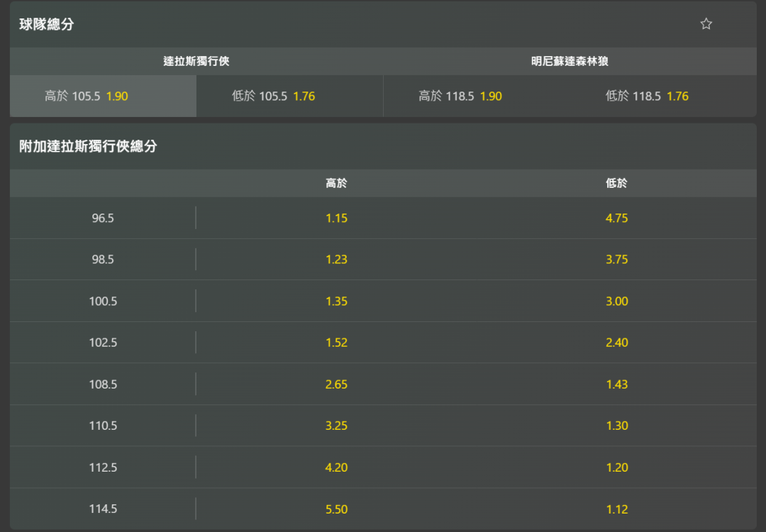Click 低於 110.5 odds 1.30

click(616, 426)
